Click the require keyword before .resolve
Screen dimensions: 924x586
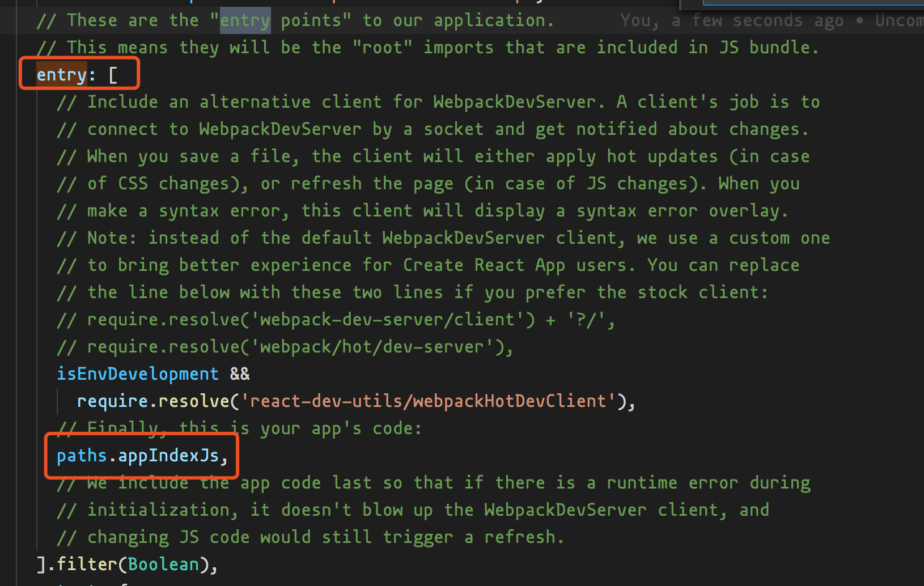coord(112,401)
